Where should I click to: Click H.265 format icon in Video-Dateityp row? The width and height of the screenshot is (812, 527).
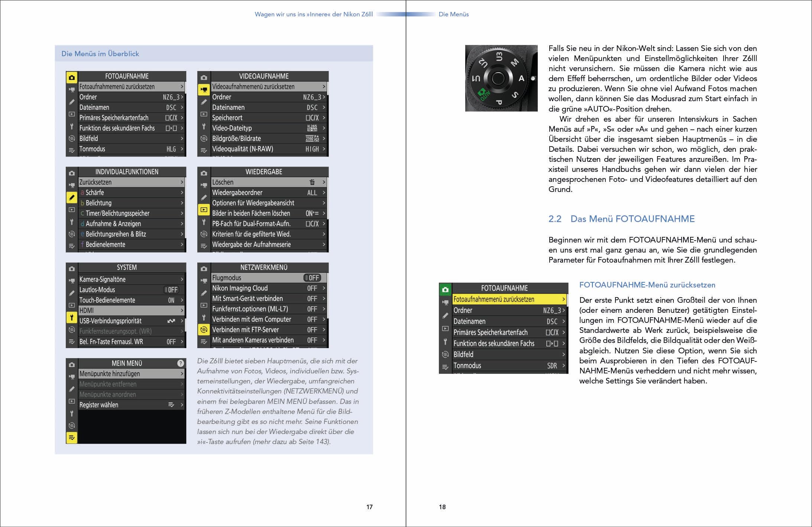pyautogui.click(x=312, y=128)
